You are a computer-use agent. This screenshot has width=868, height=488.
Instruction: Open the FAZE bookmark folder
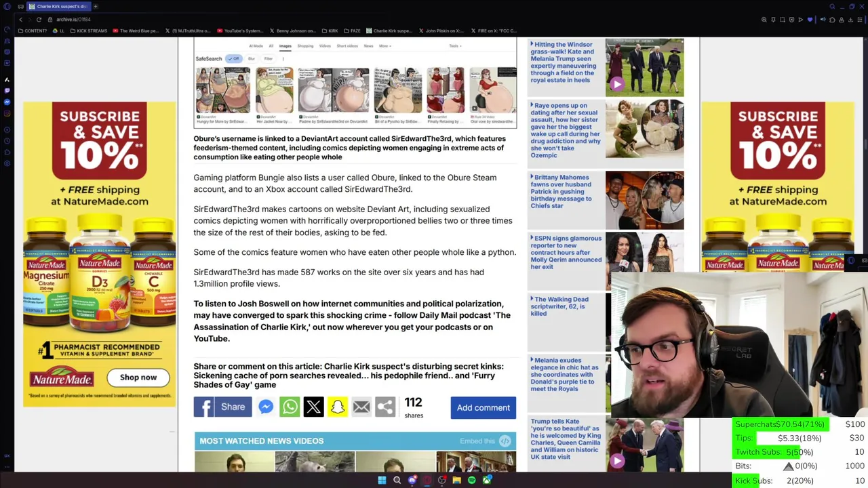coord(352,30)
